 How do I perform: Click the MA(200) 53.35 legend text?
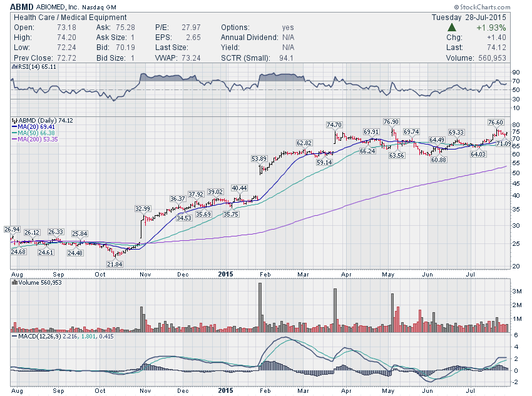point(38,140)
